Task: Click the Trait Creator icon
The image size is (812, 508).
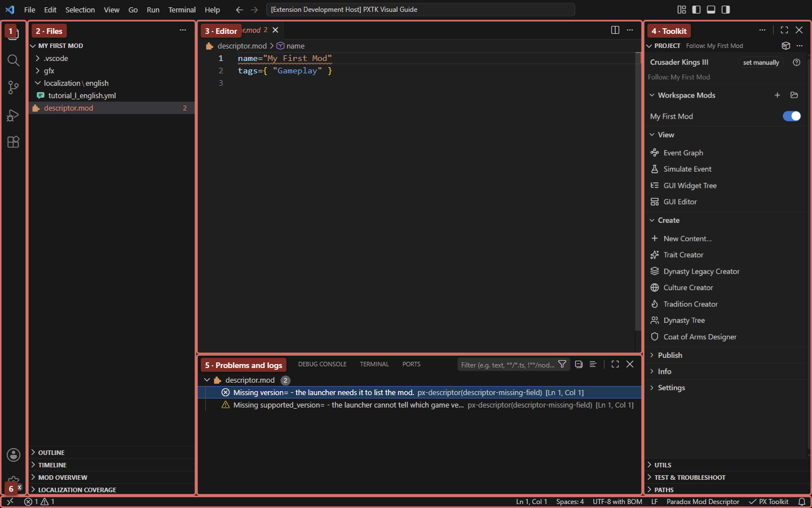Action: point(655,255)
